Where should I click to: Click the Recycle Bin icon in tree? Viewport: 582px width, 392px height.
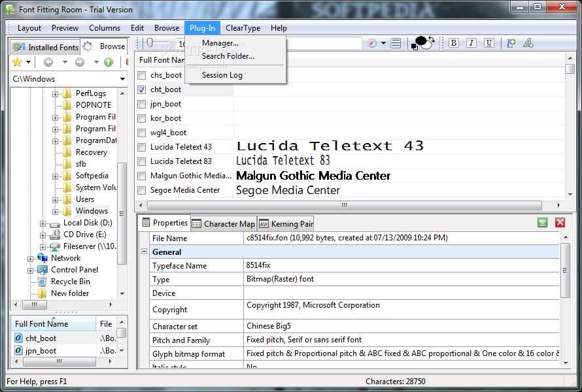coord(43,282)
